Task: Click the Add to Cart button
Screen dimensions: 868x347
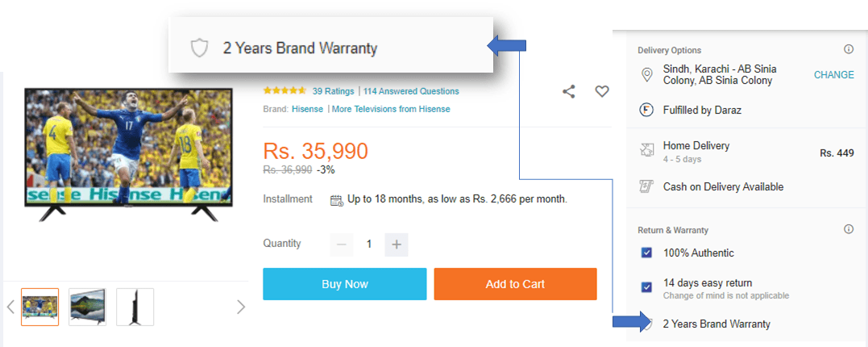Action: coord(515,284)
